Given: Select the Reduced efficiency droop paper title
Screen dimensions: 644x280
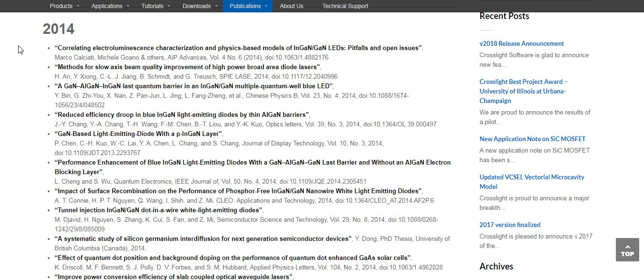Looking at the screenshot, I should tap(182, 114).
